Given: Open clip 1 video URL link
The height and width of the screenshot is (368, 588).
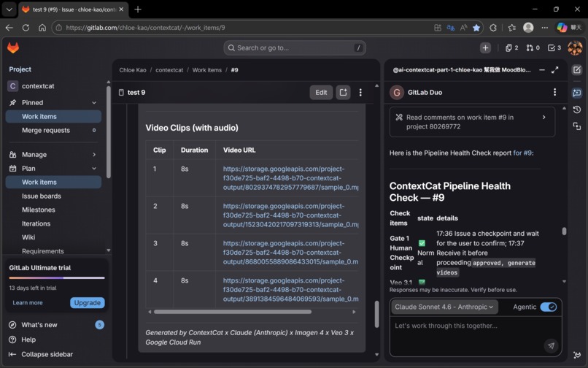Looking at the screenshot, I should pyautogui.click(x=290, y=178).
